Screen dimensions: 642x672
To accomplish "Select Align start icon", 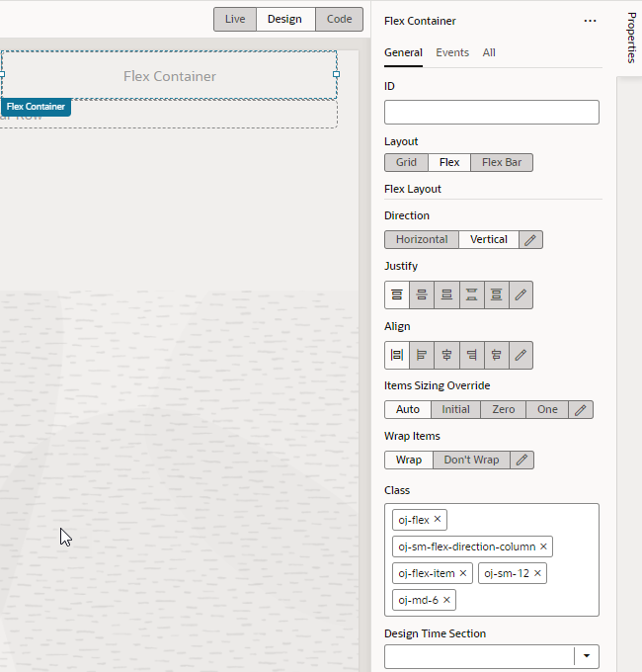I will click(422, 355).
